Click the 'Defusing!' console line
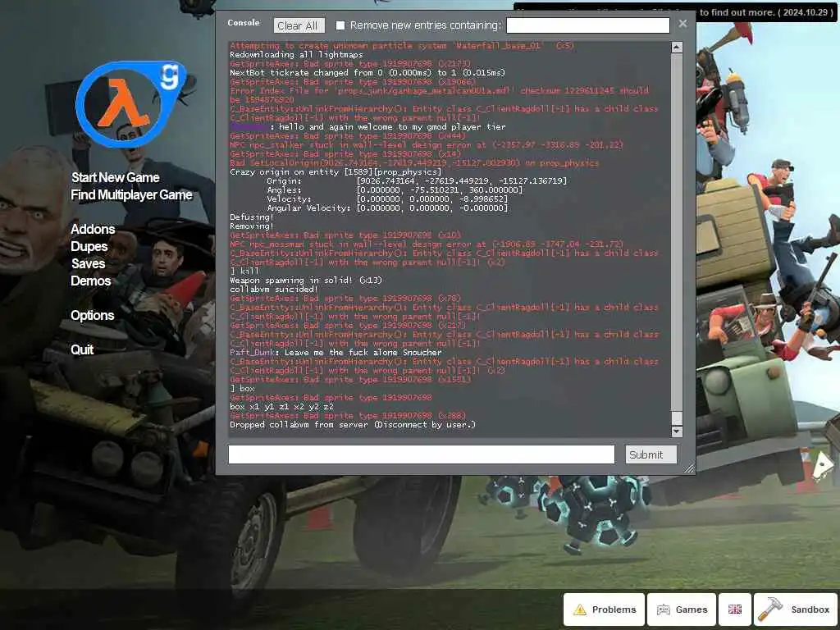 (x=251, y=217)
